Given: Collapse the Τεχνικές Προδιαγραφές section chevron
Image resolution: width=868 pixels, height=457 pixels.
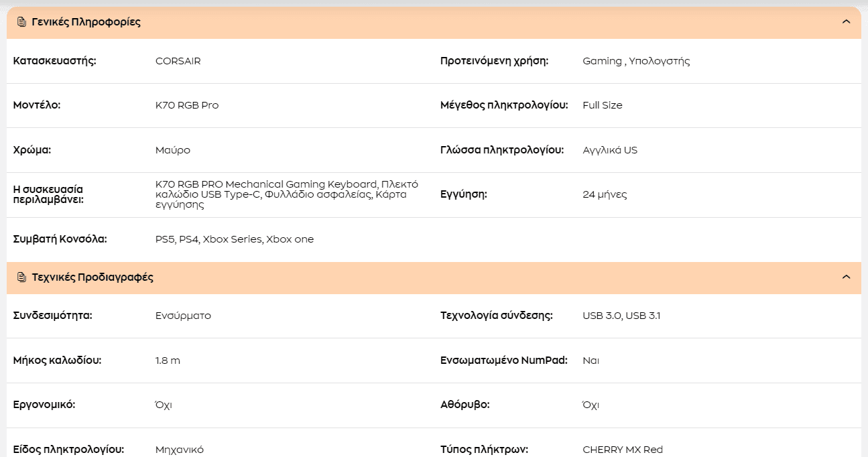Looking at the screenshot, I should (x=846, y=277).
